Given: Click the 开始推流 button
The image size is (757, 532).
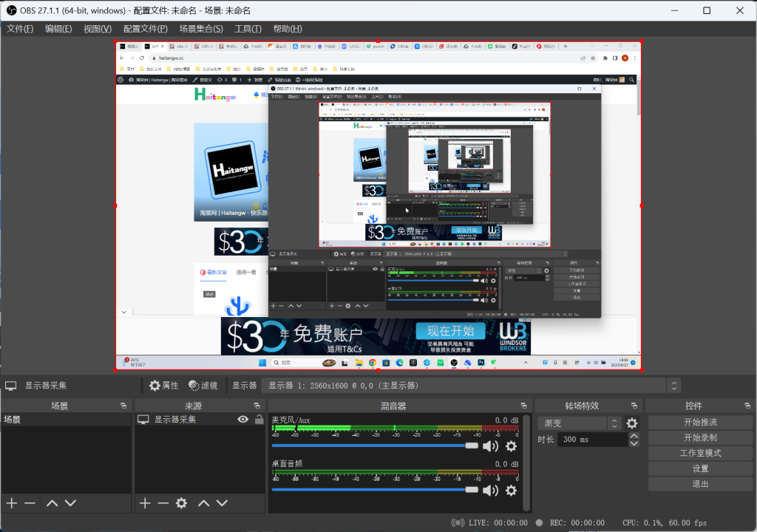Looking at the screenshot, I should tap(700, 422).
